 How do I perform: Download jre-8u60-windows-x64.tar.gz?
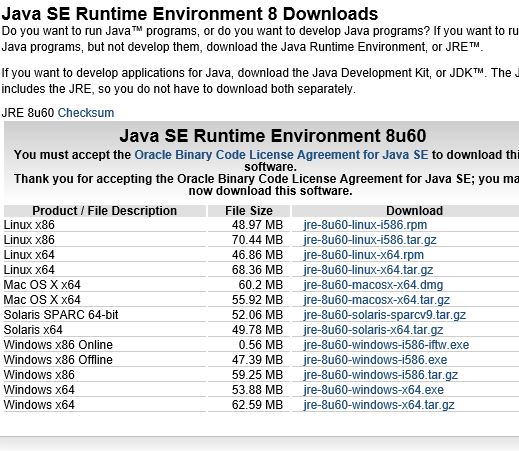click(x=379, y=405)
